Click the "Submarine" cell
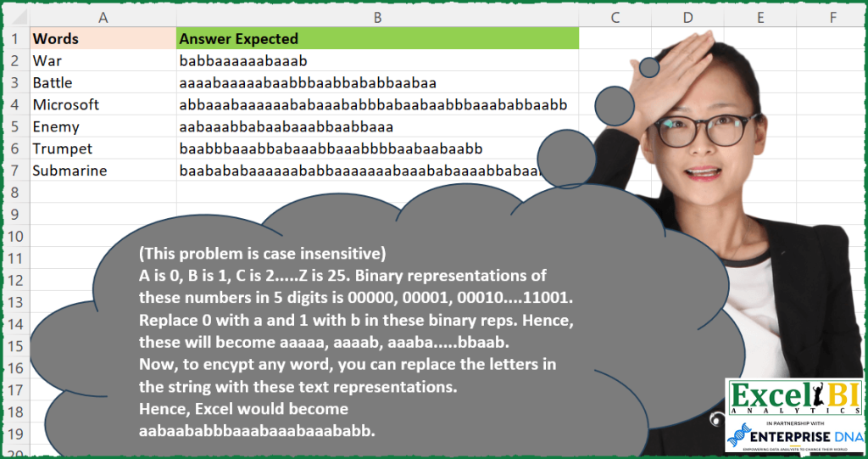Image resolution: width=868 pixels, height=459 pixels. tap(103, 171)
